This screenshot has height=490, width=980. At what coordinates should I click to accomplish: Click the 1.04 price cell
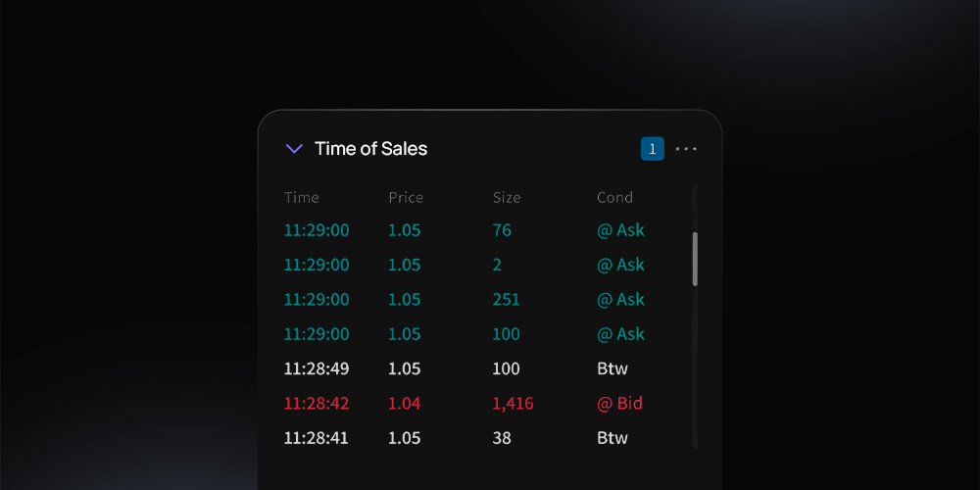coord(405,404)
